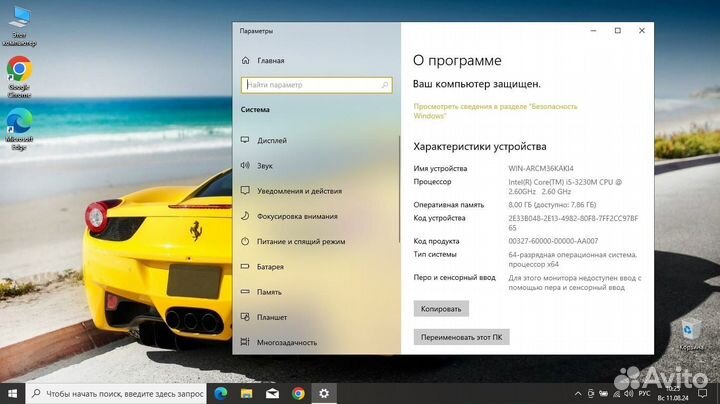Show hidden tray icons with the chevron
The width and height of the screenshot is (720, 404).
(578, 393)
